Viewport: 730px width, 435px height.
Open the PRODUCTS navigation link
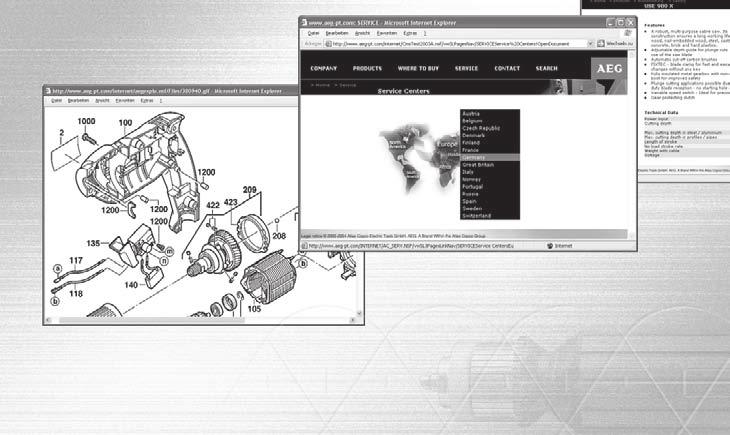tap(367, 68)
